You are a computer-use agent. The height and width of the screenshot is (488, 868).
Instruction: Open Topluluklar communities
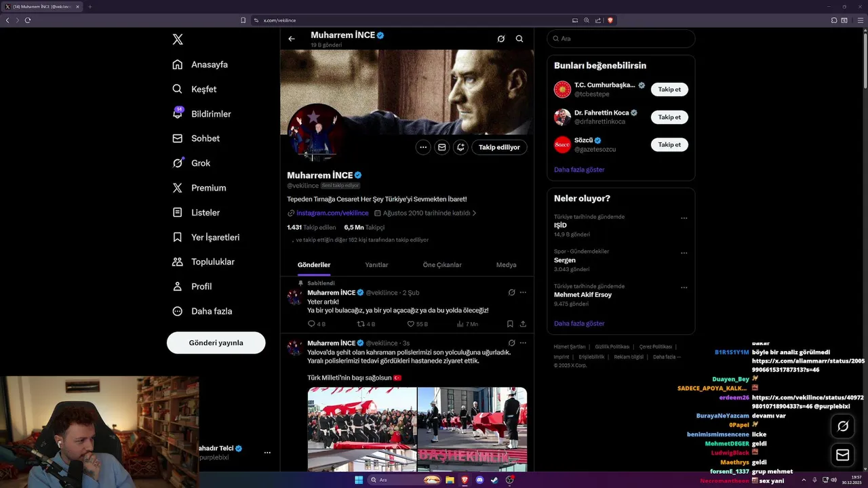tap(203, 262)
